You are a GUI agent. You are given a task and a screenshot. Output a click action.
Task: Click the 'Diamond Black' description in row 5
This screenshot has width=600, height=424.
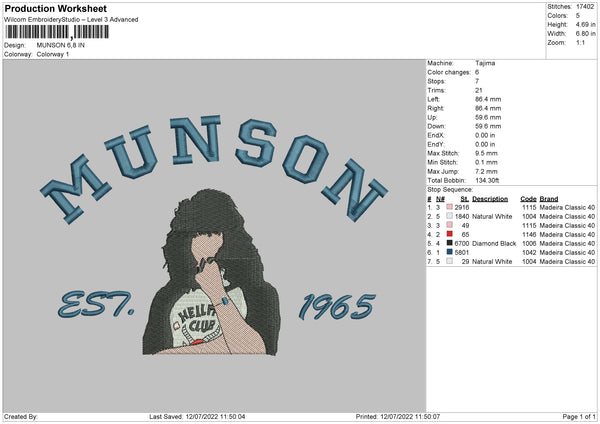(x=494, y=243)
